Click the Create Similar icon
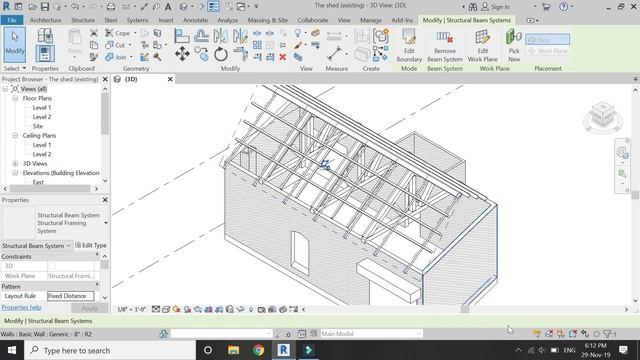This screenshot has width=640, height=360. (x=380, y=54)
